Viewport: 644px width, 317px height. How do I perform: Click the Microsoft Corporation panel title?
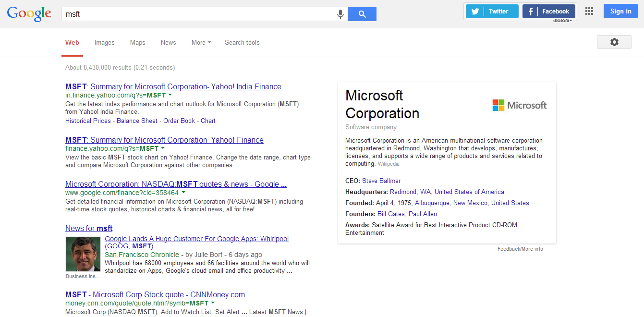tap(382, 104)
